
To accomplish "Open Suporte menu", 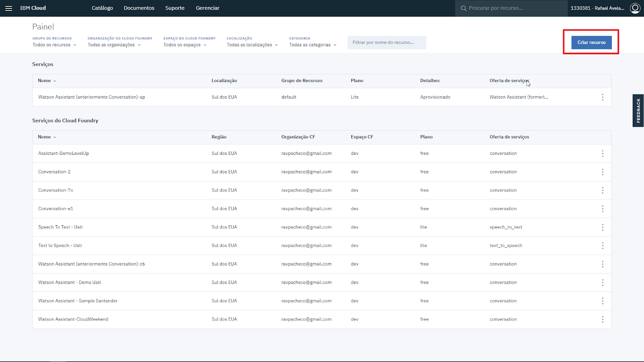I will 175,8.
